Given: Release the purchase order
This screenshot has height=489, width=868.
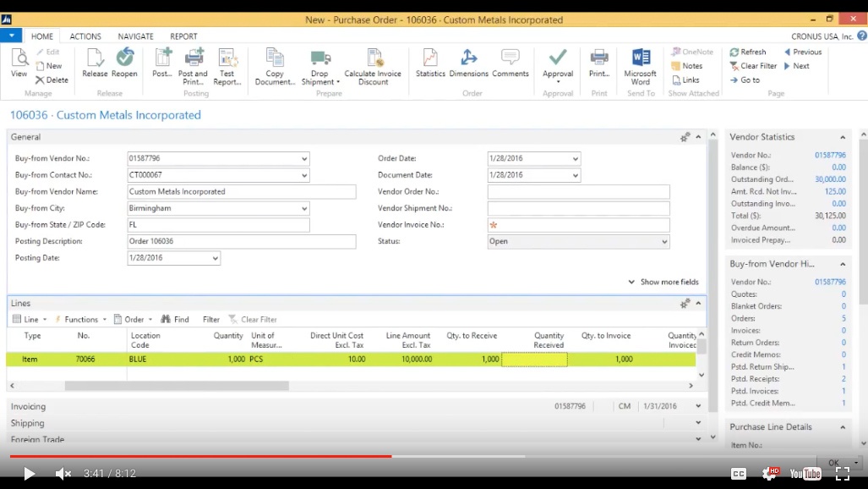Looking at the screenshot, I should pos(95,63).
